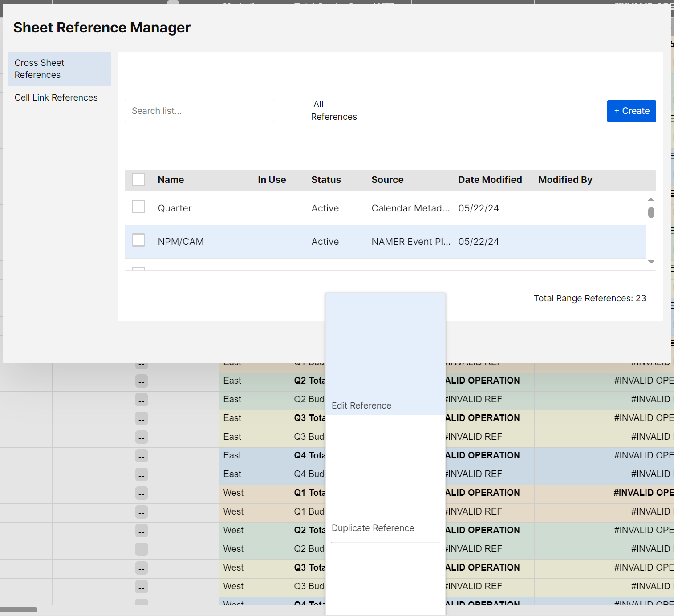Click the -- button in West Q3 Budget sheet row
Image resolution: width=674 pixels, height=616 pixels.
(142, 587)
